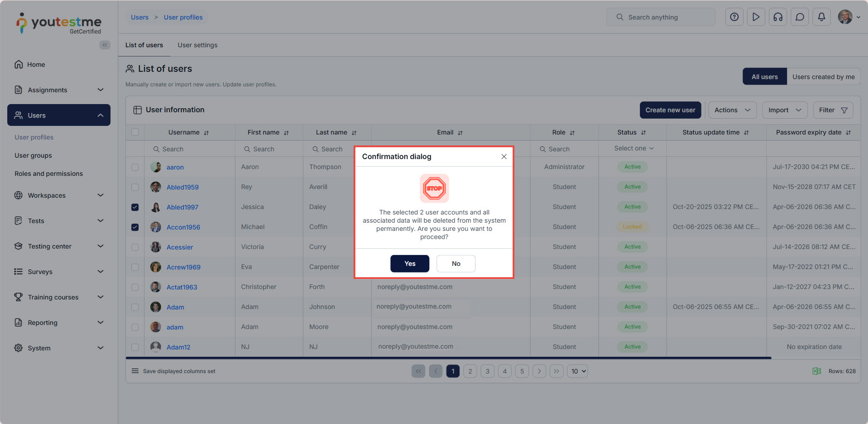Click the video tutorials play icon
The image size is (868, 424).
tap(756, 17)
